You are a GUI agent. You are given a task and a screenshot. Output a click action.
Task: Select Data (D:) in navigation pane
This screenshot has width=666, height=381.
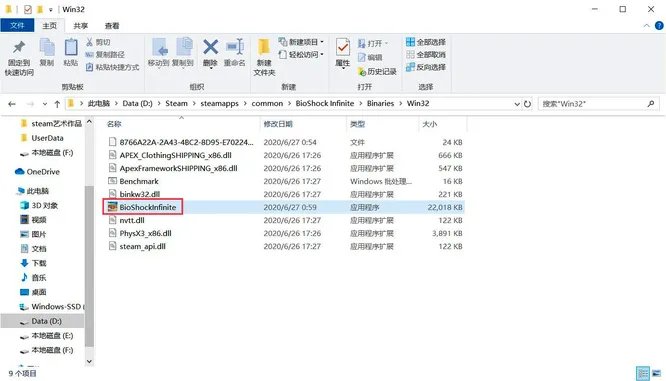pos(42,321)
